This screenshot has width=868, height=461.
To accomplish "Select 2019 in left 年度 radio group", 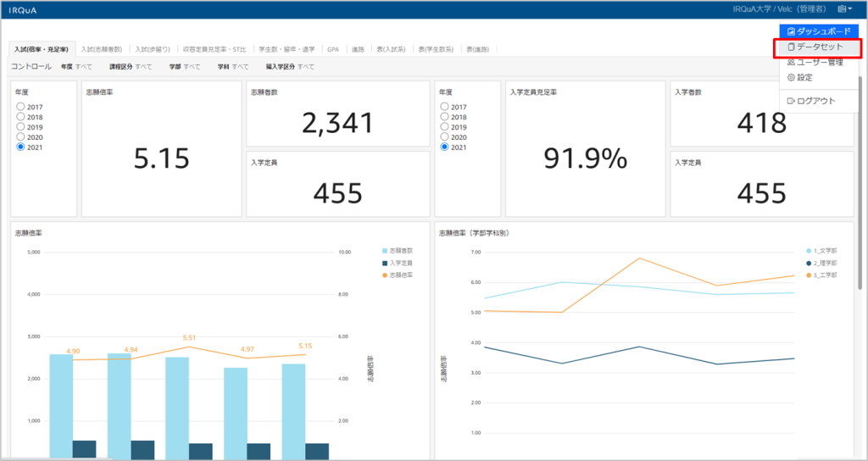I will point(20,127).
